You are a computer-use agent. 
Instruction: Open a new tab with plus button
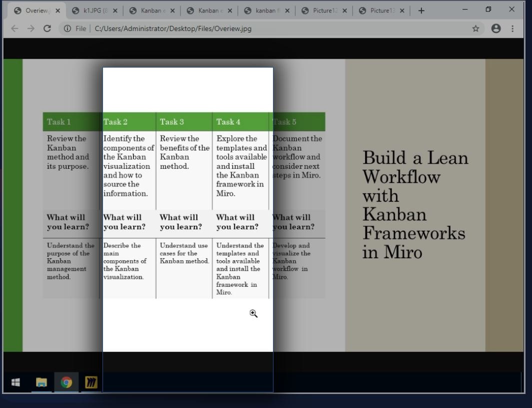421,11
